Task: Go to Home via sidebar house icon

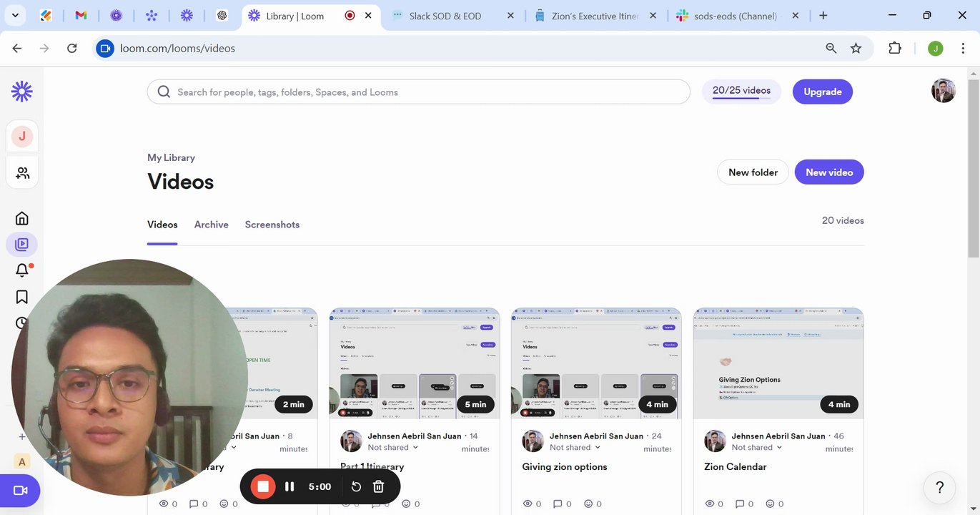Action: point(22,218)
